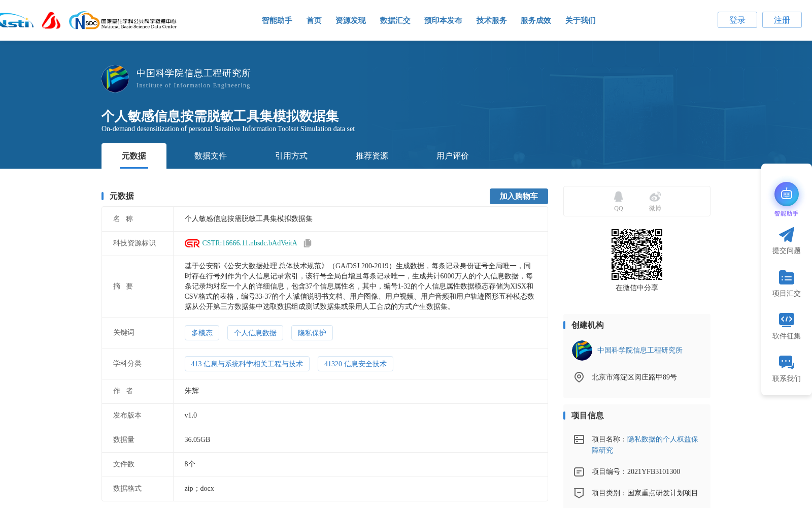Click author name 朱辉
The height and width of the screenshot is (508, 812).
[192, 391]
